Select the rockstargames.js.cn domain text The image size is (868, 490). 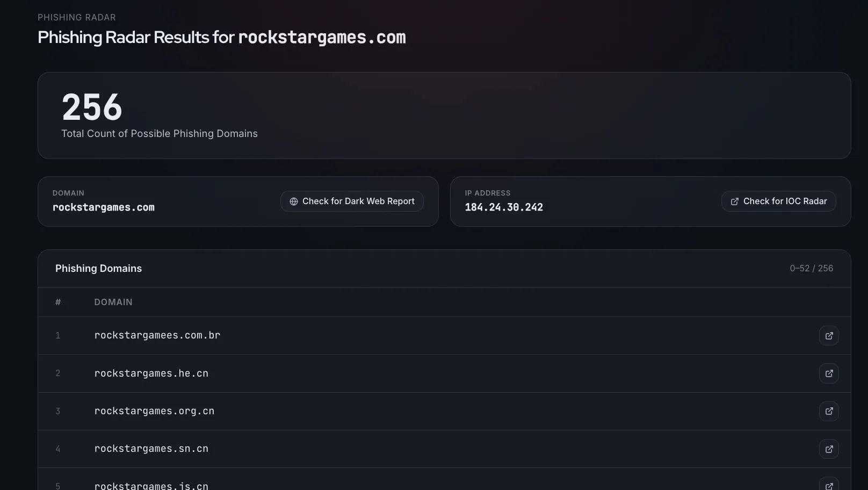[151, 486]
